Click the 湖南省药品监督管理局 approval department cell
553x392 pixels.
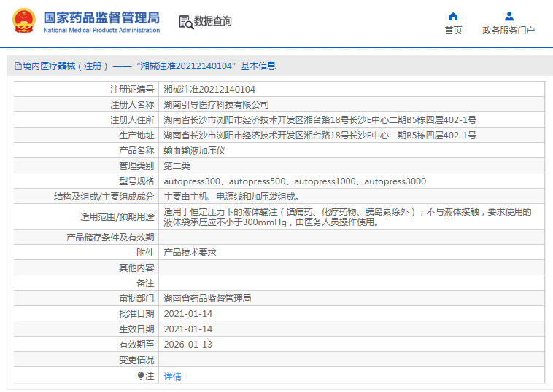pos(352,298)
